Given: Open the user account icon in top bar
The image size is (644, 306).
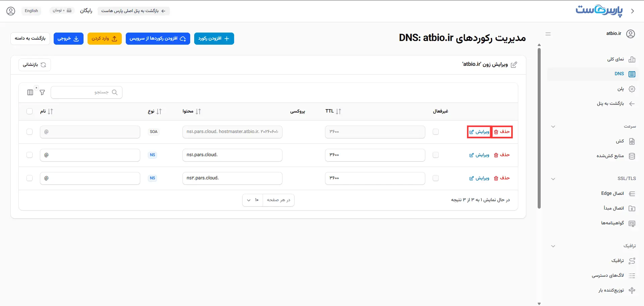Looking at the screenshot, I should (x=11, y=11).
